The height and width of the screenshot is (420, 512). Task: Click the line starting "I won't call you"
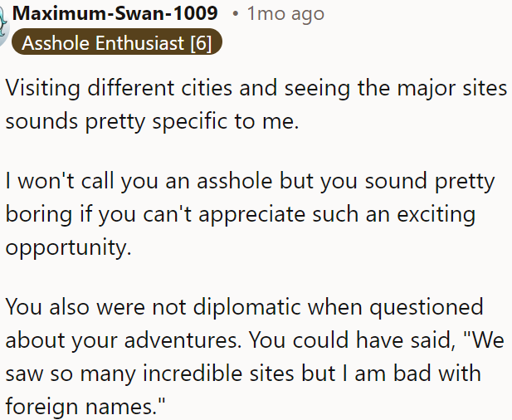(250, 182)
